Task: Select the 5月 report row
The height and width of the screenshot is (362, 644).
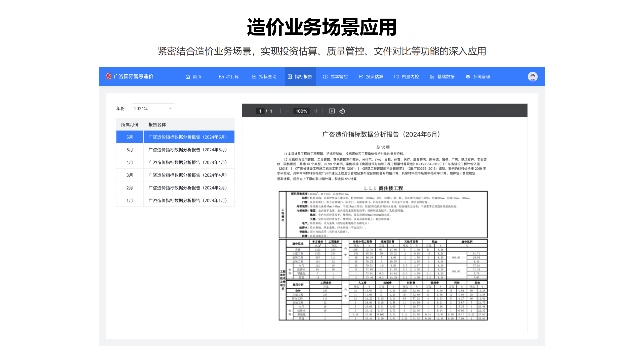Action: (187, 149)
